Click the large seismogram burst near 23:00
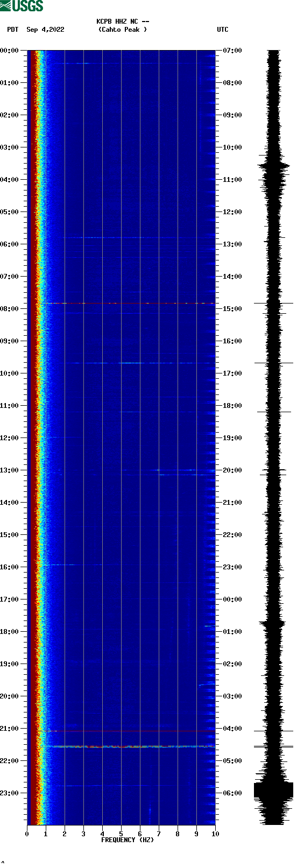Screen dimensions: 297x868 coord(273,791)
